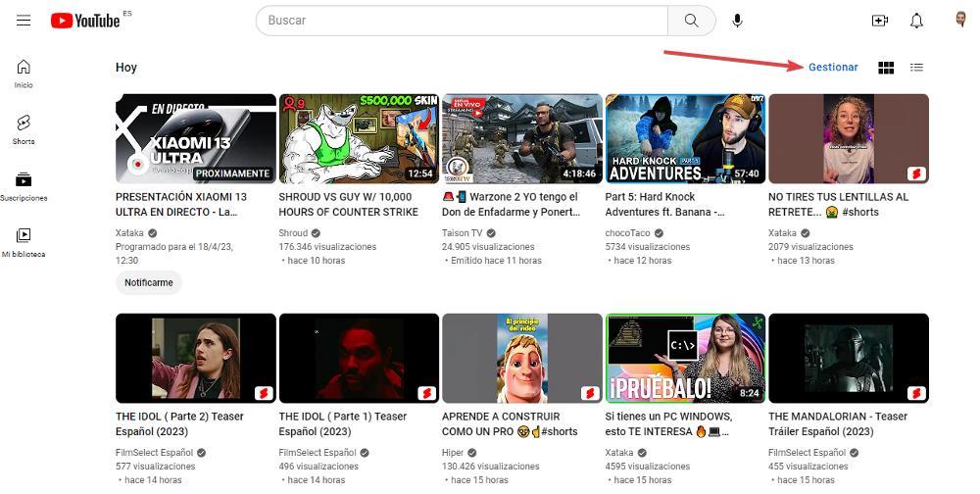Screen dimensions: 980x494
Task: Click title 'Part 5: Hard Knock Adventures'
Action: (665, 205)
